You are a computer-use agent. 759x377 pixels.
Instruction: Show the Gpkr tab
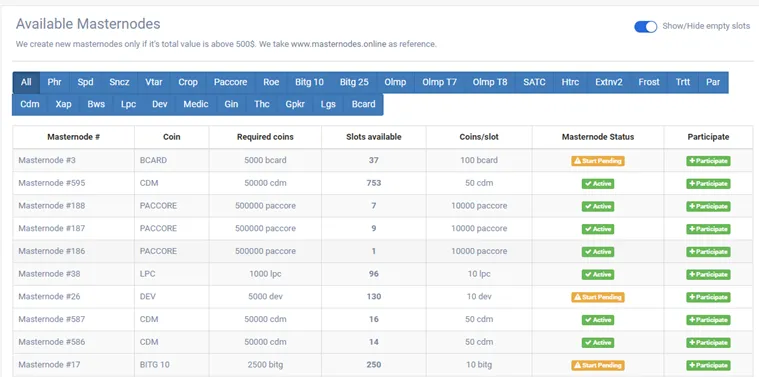295,104
